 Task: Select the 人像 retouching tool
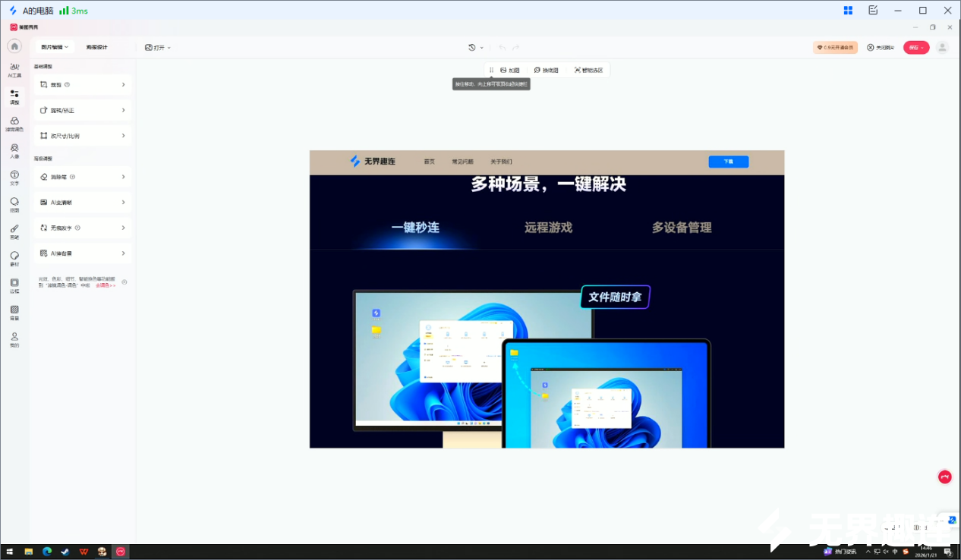pos(14,150)
